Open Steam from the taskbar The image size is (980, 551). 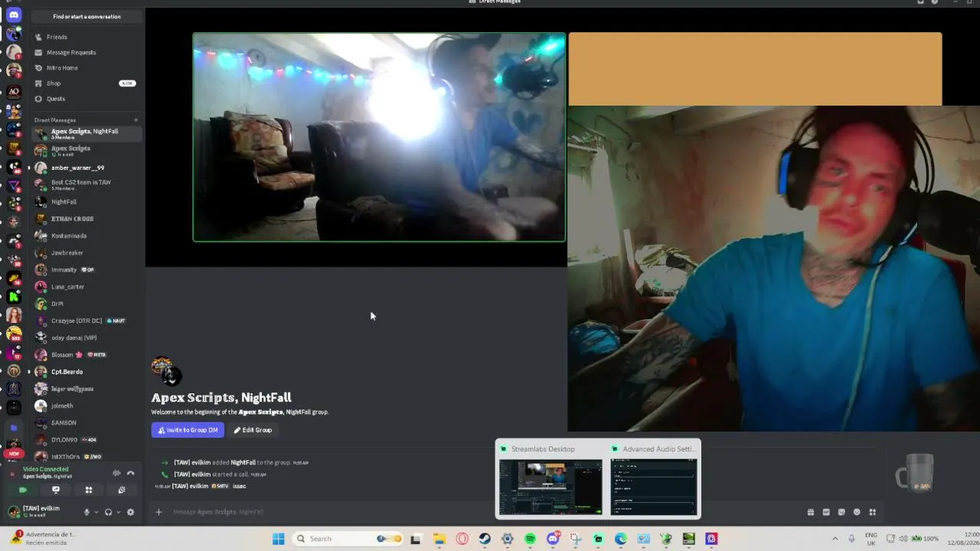coord(485,539)
